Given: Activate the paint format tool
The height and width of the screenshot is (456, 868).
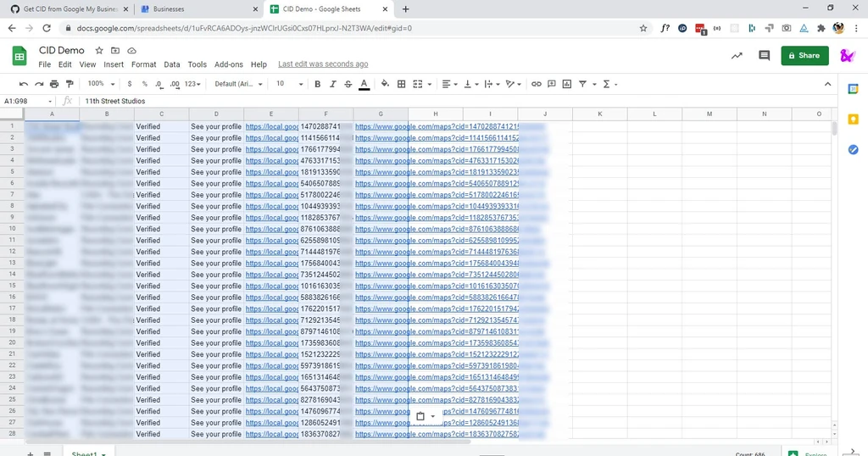Looking at the screenshot, I should pos(70,84).
